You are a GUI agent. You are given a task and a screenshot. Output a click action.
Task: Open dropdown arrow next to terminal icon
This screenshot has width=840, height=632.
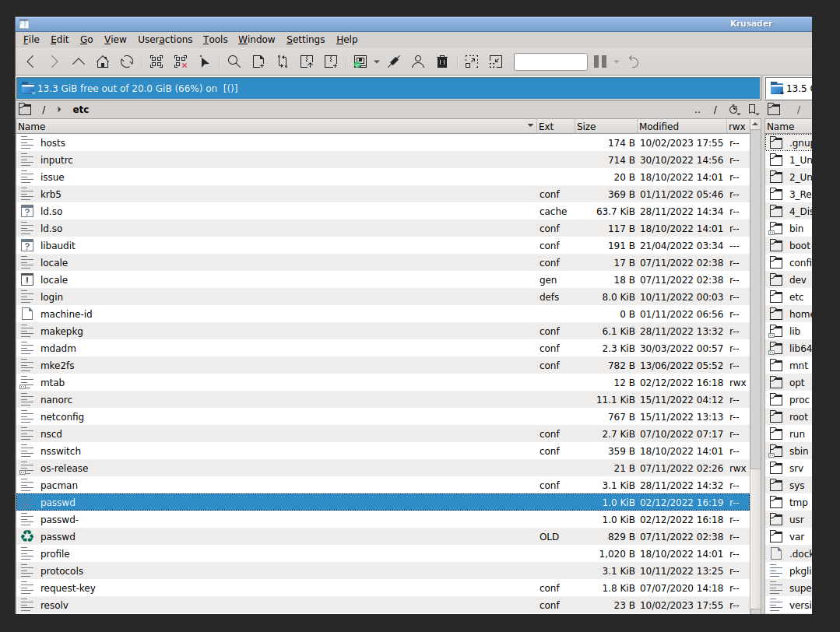coord(377,61)
